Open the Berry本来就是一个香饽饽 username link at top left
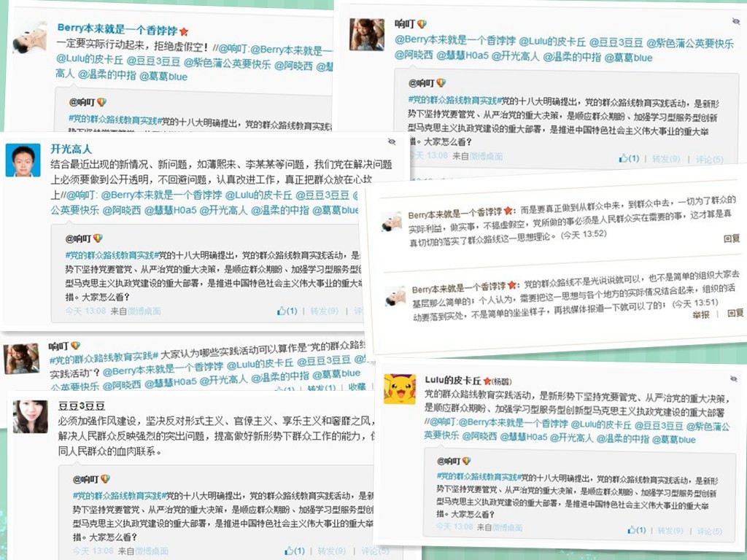 (x=117, y=29)
